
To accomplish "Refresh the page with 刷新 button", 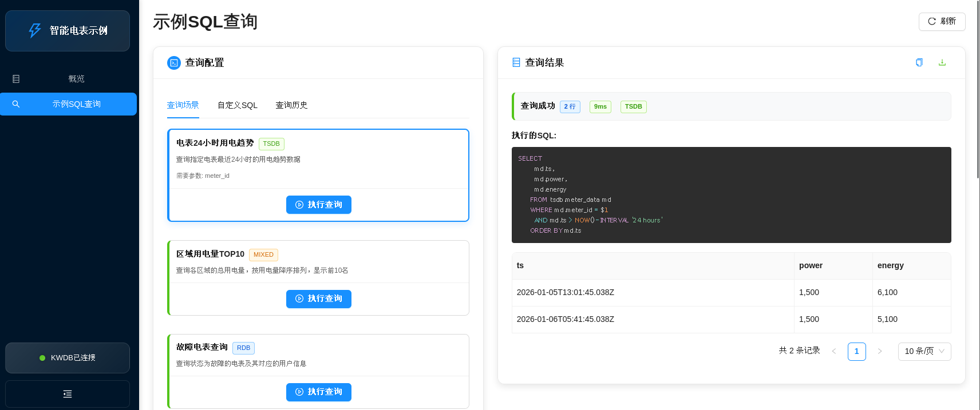I will pyautogui.click(x=942, y=21).
